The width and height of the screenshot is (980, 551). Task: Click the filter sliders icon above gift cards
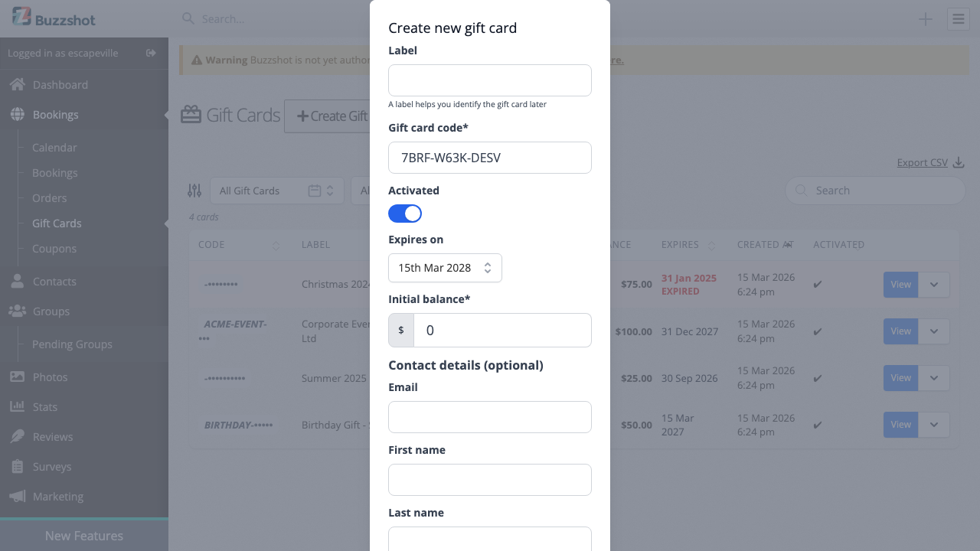point(194,190)
